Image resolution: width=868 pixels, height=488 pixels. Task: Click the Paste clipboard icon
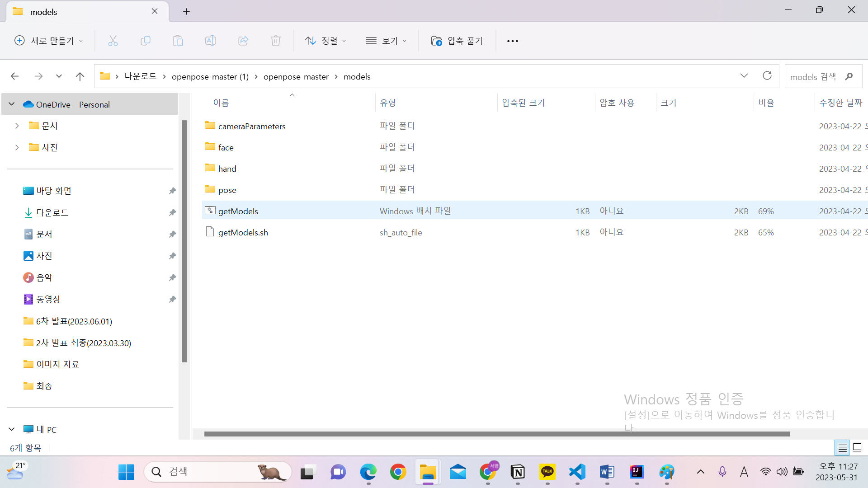[x=178, y=41]
